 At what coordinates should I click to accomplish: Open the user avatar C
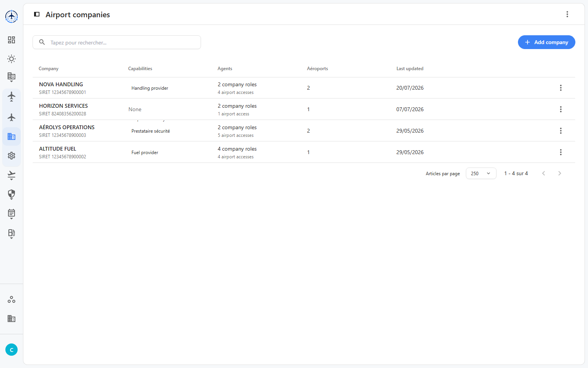[11, 350]
